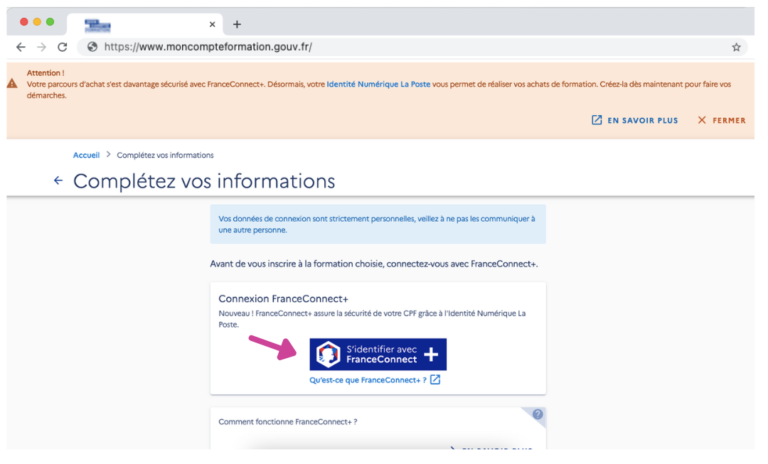The width and height of the screenshot is (768, 464).
Task: Click 'Comment fonctionne FranceConnect+ ?' heading
Action: (x=288, y=422)
